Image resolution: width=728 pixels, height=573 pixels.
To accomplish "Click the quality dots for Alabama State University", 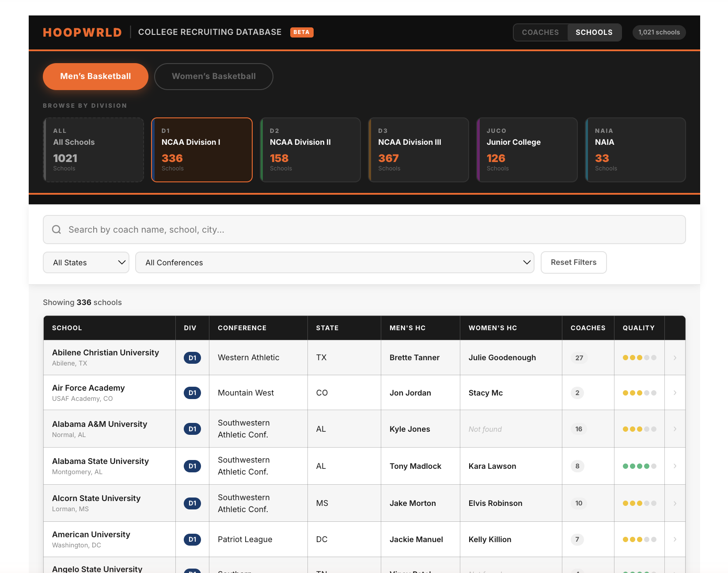I will coord(639,466).
